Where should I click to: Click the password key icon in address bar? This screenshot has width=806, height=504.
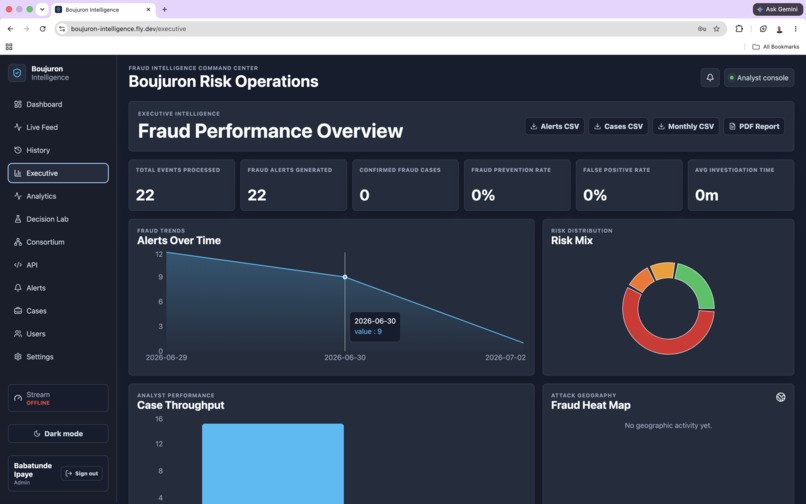pos(702,29)
